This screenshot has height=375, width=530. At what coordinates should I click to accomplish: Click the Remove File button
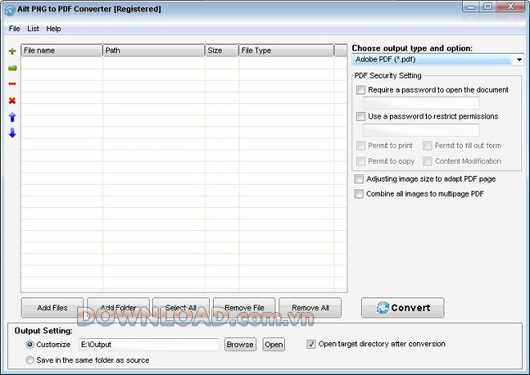244,308
